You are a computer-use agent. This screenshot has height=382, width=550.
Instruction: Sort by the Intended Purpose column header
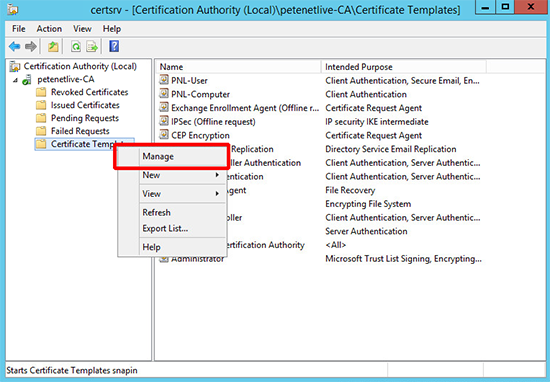[x=404, y=67]
